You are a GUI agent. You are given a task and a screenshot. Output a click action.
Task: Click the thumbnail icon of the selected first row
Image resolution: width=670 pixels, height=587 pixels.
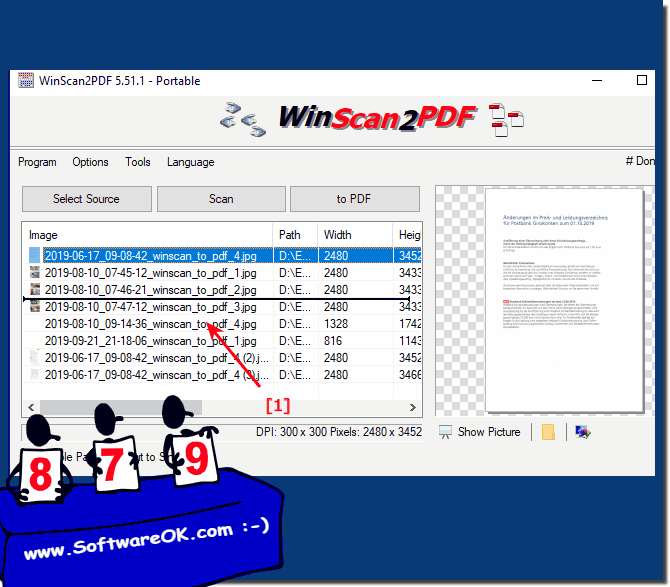pyautogui.click(x=35, y=255)
